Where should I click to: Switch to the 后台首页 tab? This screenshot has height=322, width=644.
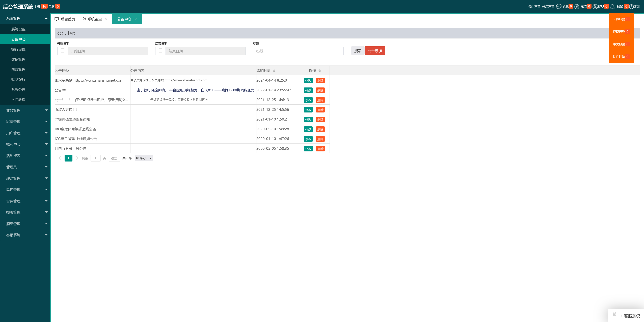[65, 19]
